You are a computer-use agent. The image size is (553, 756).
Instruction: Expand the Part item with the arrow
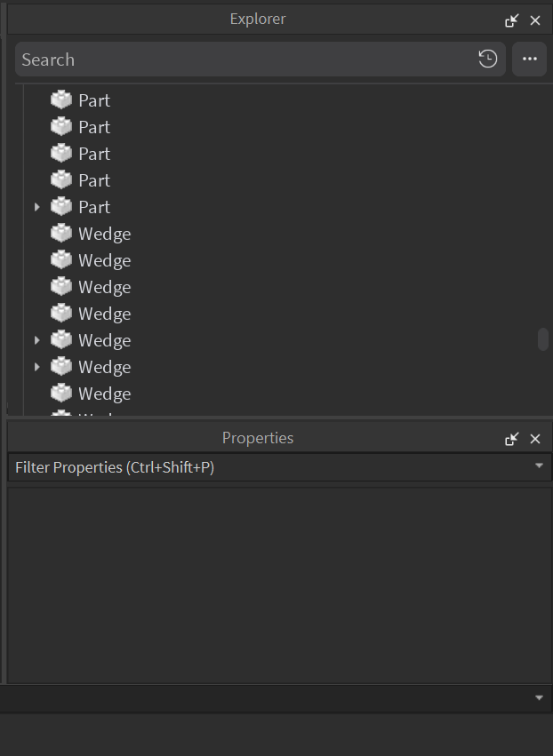36,207
